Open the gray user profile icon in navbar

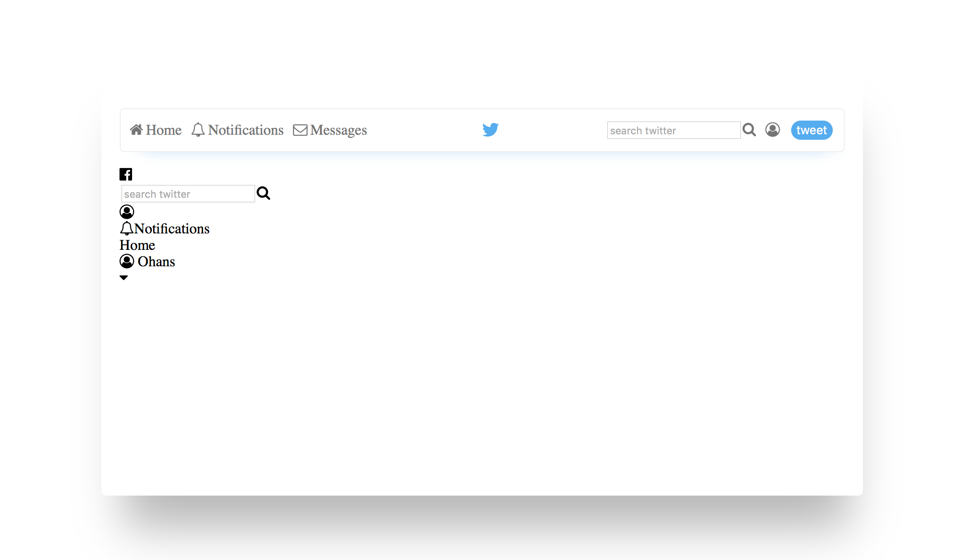click(772, 130)
